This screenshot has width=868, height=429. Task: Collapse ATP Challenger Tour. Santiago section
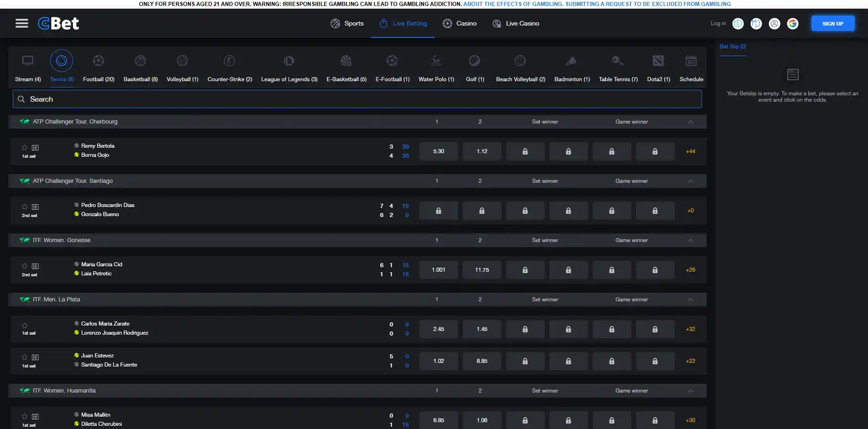(691, 181)
